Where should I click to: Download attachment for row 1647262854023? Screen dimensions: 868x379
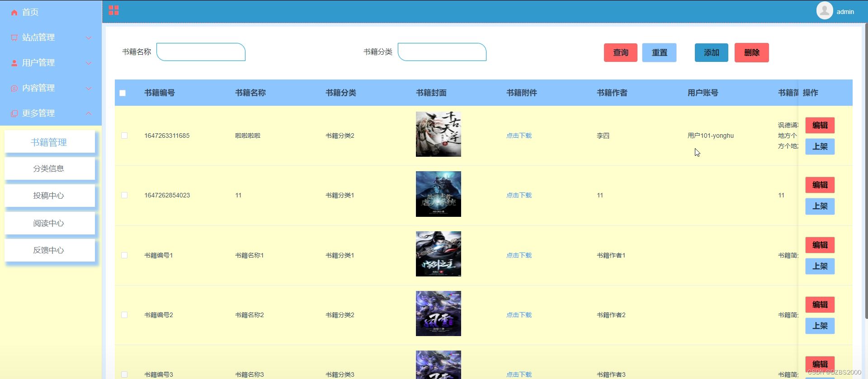[519, 195]
